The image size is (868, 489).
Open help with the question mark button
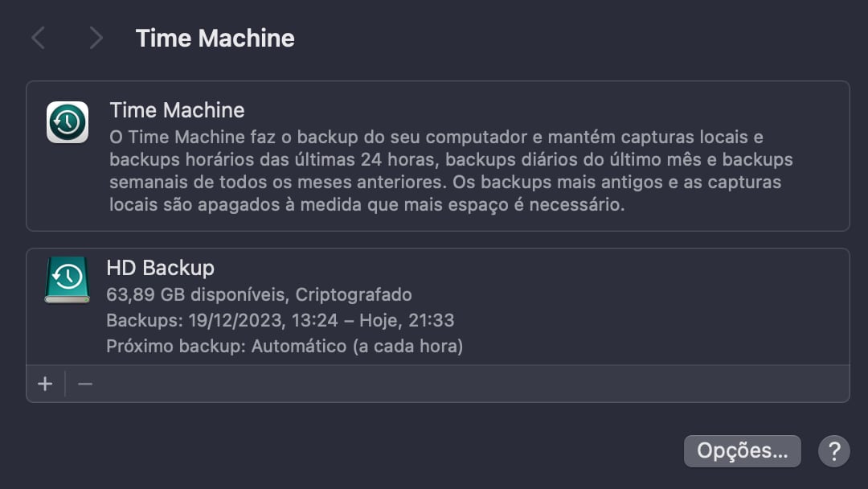coord(833,451)
